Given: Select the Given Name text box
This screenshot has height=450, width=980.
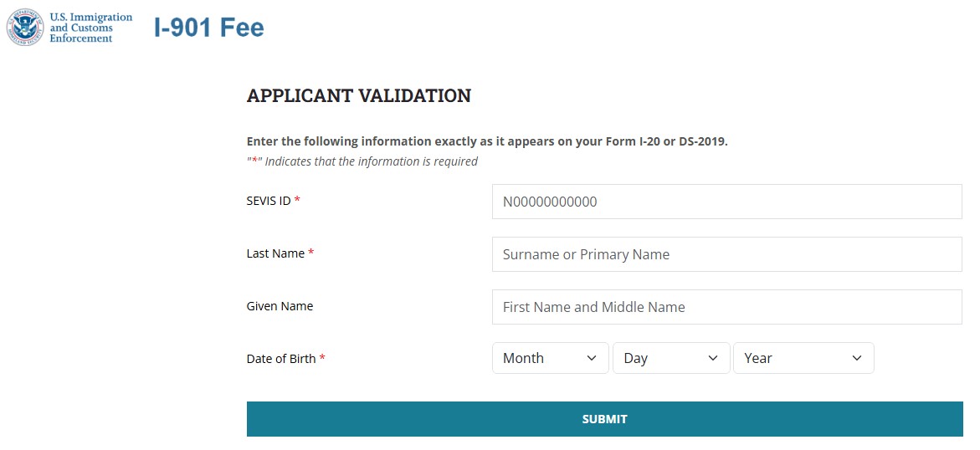Looking at the screenshot, I should click(x=727, y=307).
